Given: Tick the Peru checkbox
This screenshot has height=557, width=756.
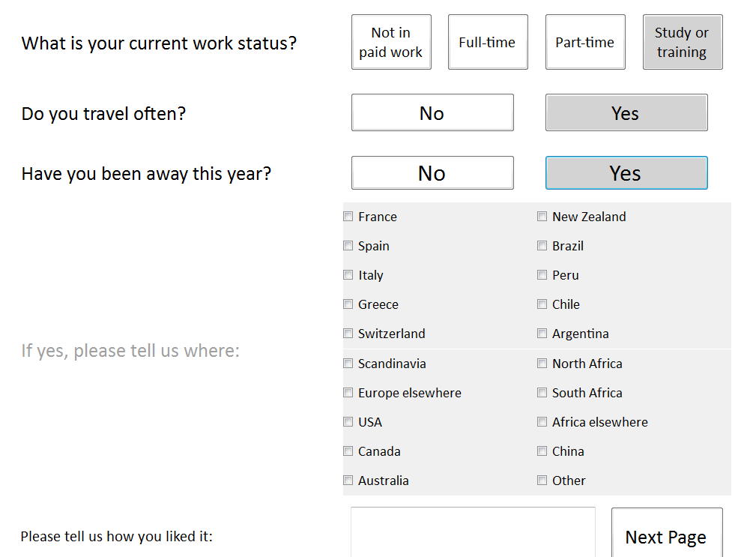Looking at the screenshot, I should (542, 275).
